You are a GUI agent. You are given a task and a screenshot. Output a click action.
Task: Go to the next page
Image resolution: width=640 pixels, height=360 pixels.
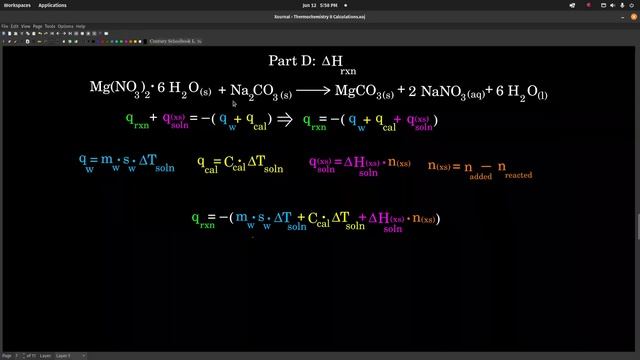click(64, 33)
